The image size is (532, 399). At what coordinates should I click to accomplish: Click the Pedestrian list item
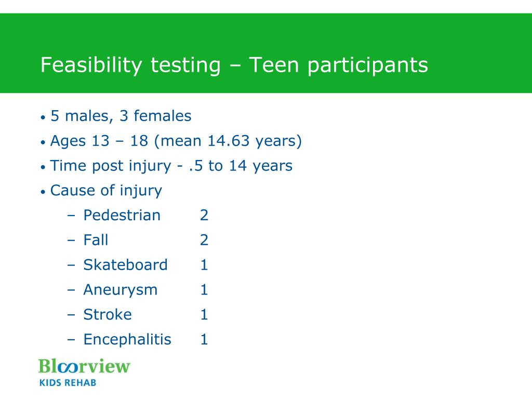click(x=122, y=215)
